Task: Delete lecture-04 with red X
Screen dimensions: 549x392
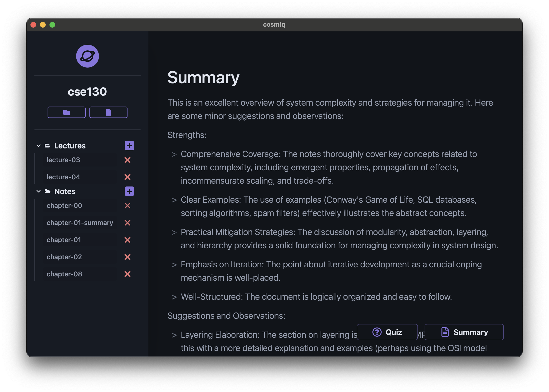Action: tap(127, 177)
